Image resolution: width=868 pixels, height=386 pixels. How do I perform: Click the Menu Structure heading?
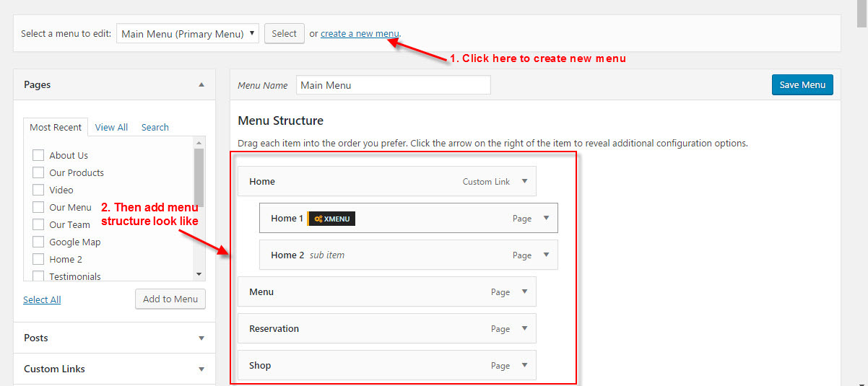click(x=281, y=120)
